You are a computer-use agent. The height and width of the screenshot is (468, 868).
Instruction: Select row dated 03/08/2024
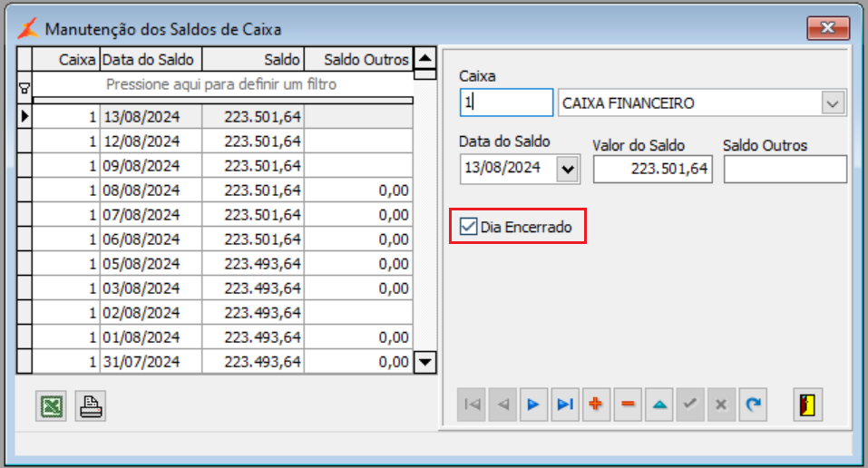click(x=222, y=288)
